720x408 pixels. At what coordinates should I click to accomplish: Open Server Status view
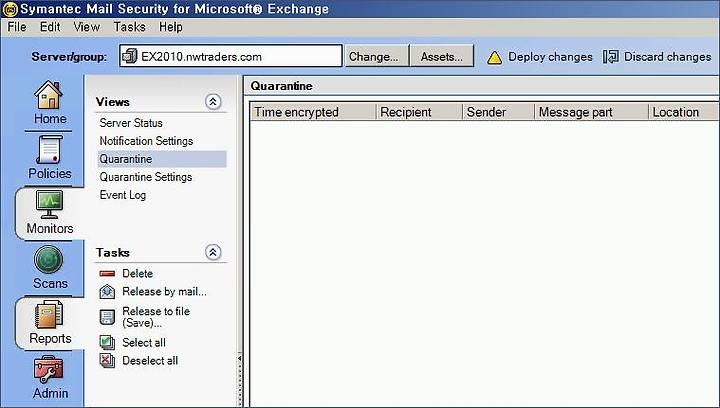[131, 123]
